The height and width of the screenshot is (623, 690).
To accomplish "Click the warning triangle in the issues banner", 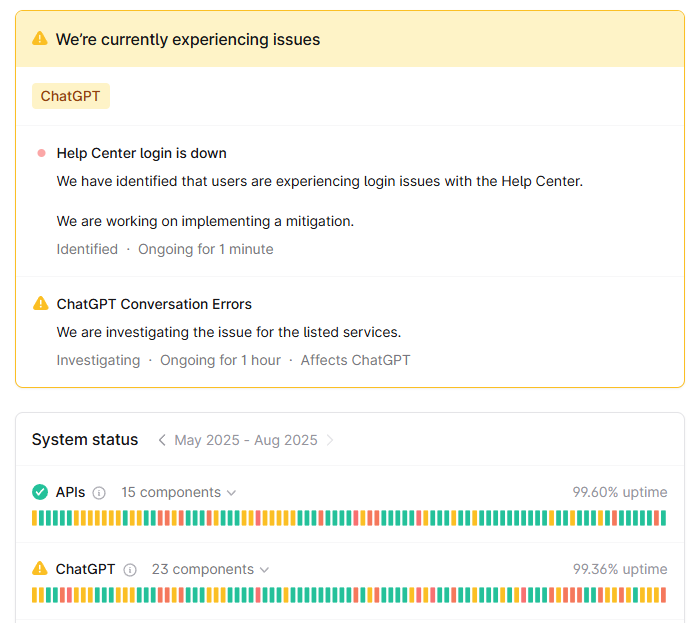I will [40, 39].
